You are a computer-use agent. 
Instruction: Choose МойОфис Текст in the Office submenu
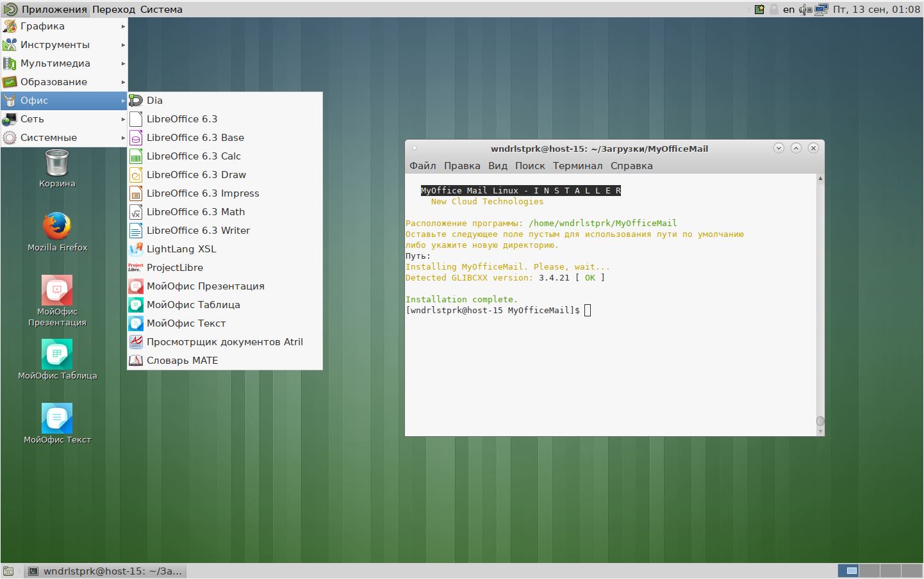(x=225, y=323)
